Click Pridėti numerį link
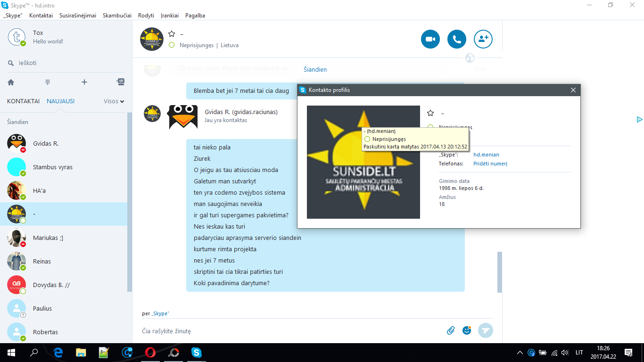This screenshot has width=644, height=362. point(490,164)
